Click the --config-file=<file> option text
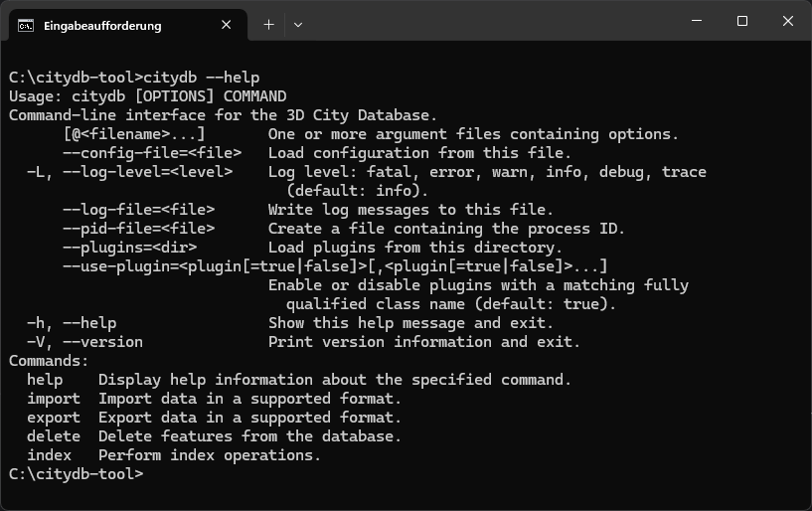This screenshot has width=812, height=511. (152, 153)
